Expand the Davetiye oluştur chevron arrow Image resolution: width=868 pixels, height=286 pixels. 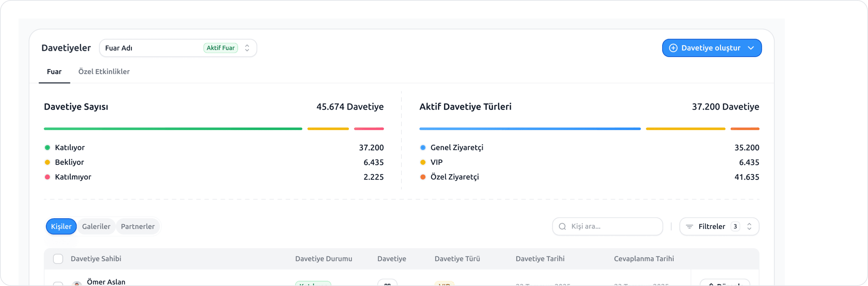tap(751, 48)
